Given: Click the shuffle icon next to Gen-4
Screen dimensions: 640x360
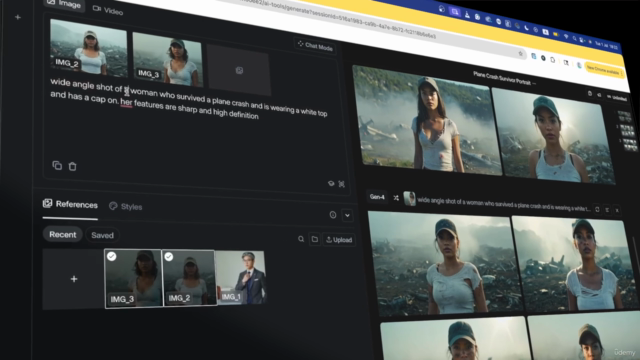Looking at the screenshot, I should (396, 198).
